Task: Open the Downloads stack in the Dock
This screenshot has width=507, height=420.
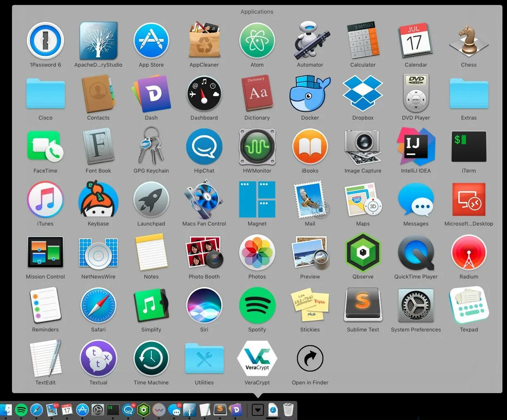Action: click(273, 410)
